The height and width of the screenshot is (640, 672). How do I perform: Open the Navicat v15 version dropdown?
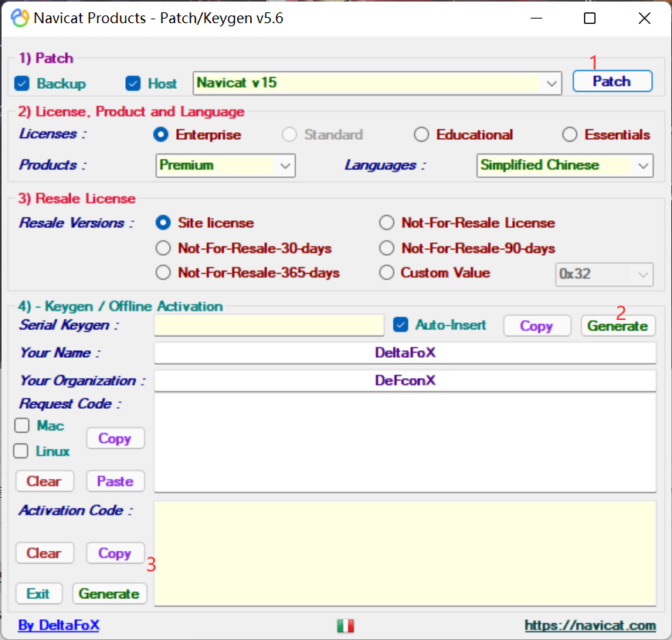(x=552, y=83)
